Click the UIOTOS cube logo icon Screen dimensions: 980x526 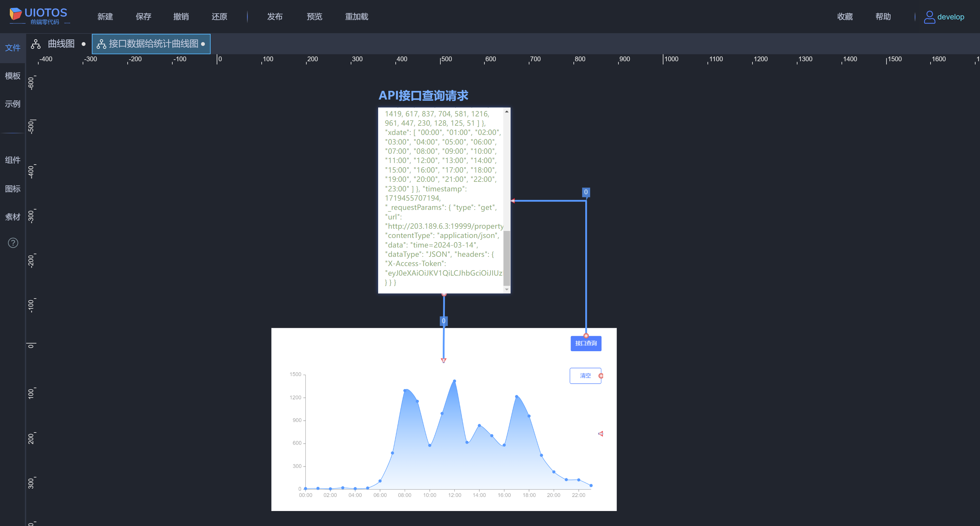[15, 14]
